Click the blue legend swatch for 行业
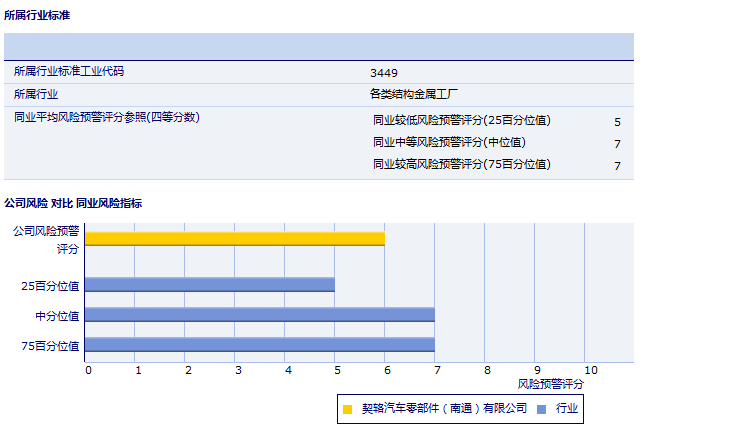This screenshot has width=740, height=430. click(x=541, y=408)
